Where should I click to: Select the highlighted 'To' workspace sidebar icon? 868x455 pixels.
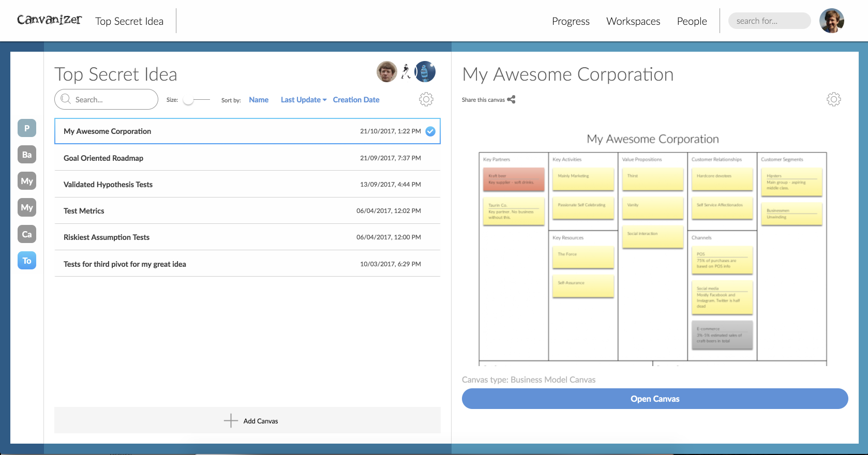(27, 261)
